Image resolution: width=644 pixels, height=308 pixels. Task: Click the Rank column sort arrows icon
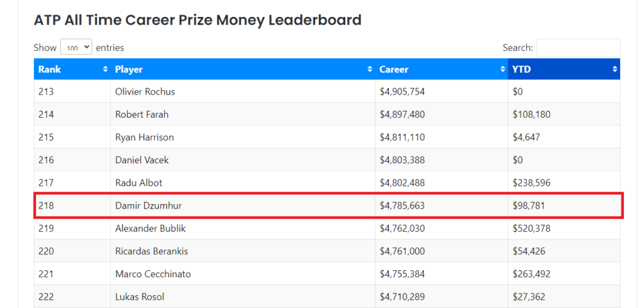click(x=105, y=69)
